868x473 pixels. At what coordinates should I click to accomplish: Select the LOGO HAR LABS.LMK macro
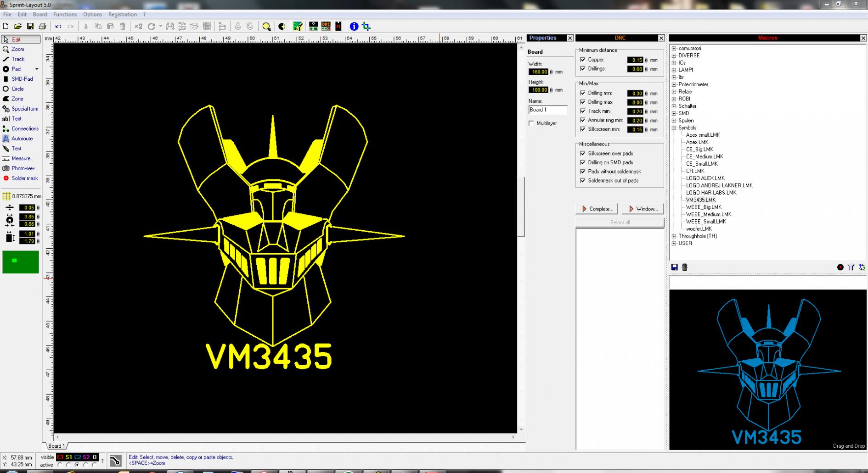(711, 193)
